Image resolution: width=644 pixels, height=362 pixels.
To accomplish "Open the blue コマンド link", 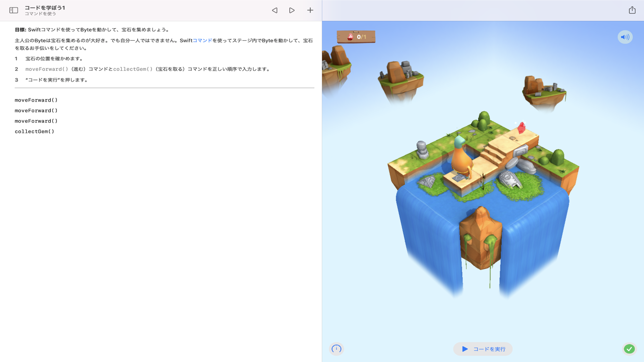I will 202,40.
